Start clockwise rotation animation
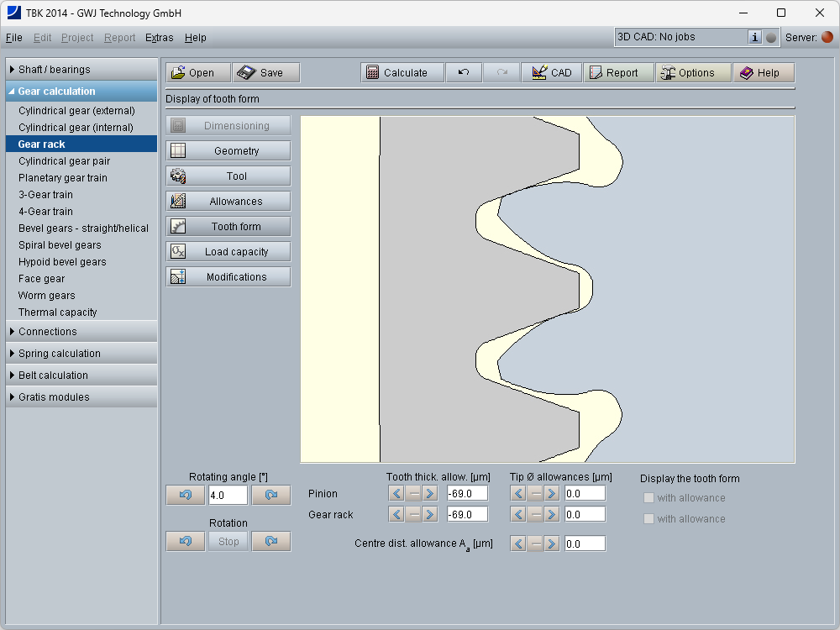Image resolution: width=840 pixels, height=630 pixels. [270, 542]
